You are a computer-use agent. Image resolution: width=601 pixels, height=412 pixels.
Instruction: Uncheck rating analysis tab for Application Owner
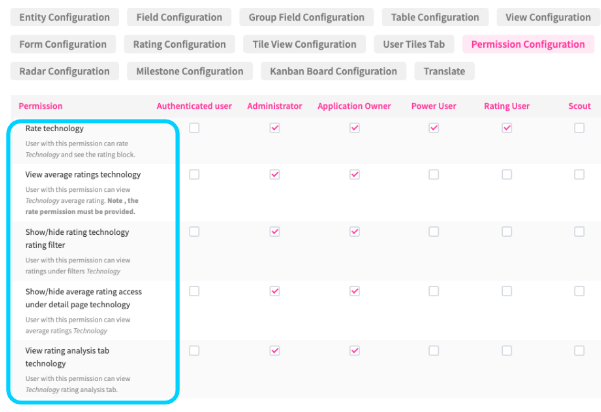coord(354,350)
